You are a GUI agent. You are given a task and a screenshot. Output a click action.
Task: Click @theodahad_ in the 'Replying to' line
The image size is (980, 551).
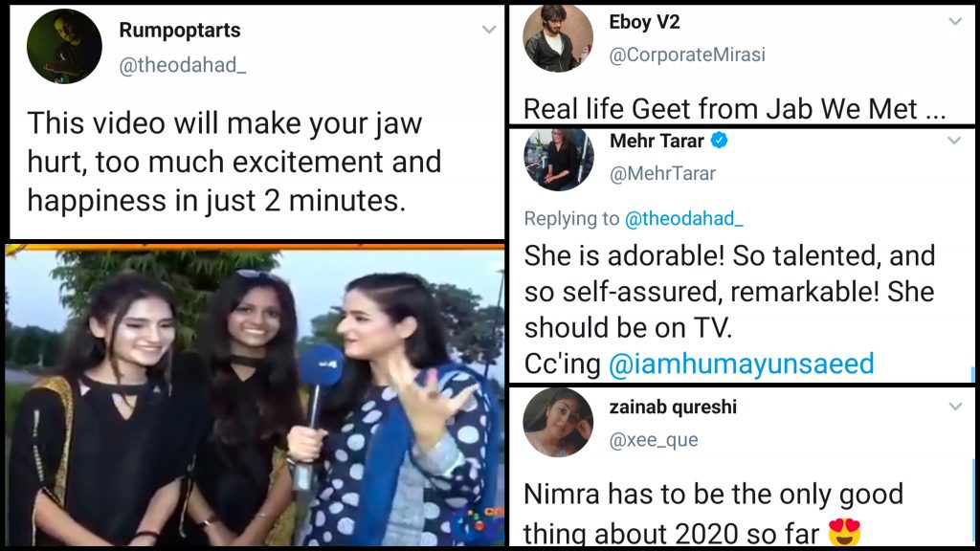[x=683, y=219]
